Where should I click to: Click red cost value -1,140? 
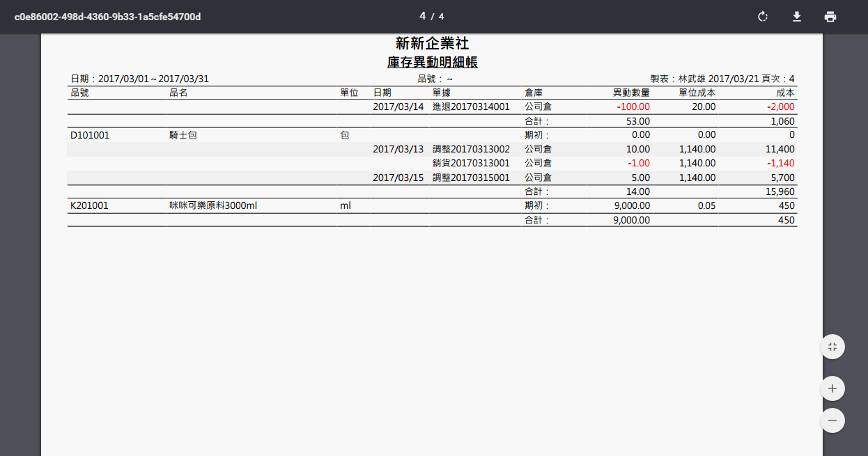[780, 164]
